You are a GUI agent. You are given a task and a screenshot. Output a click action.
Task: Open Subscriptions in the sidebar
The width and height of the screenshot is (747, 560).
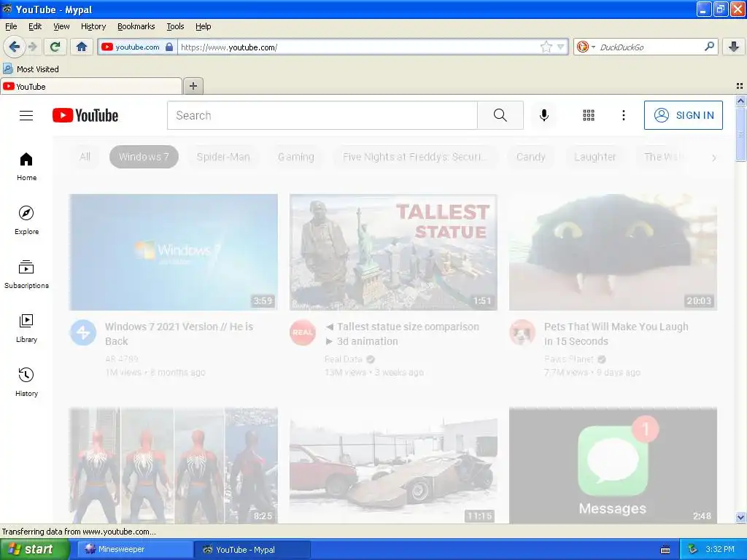pyautogui.click(x=26, y=274)
